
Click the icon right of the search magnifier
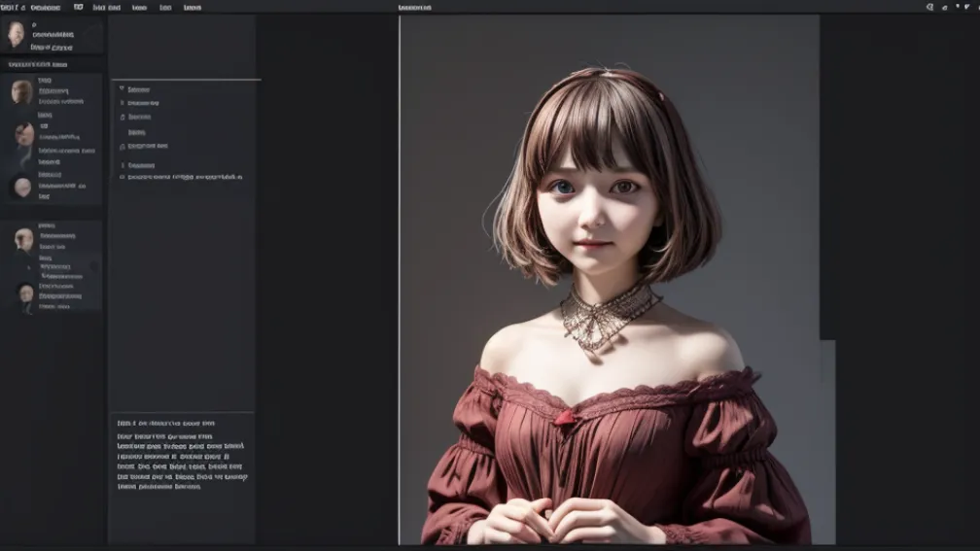coord(944,7)
